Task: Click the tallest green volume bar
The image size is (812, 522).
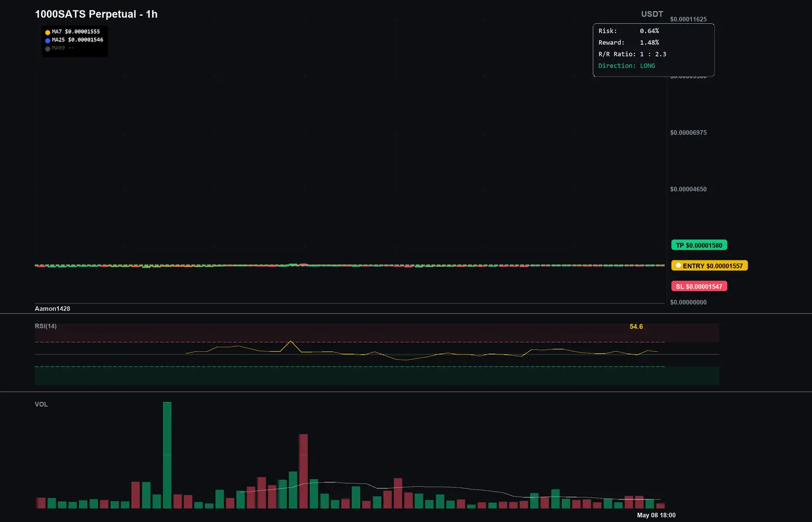Action: 167,455
